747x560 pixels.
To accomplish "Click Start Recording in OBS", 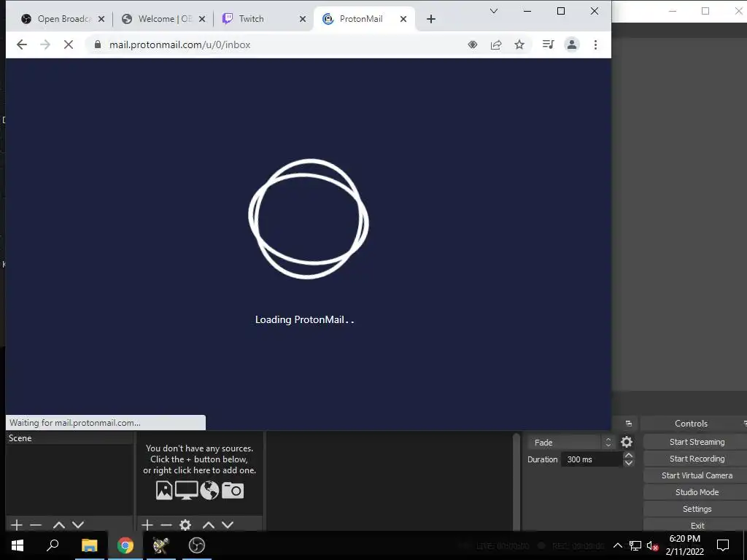I will coord(697,459).
